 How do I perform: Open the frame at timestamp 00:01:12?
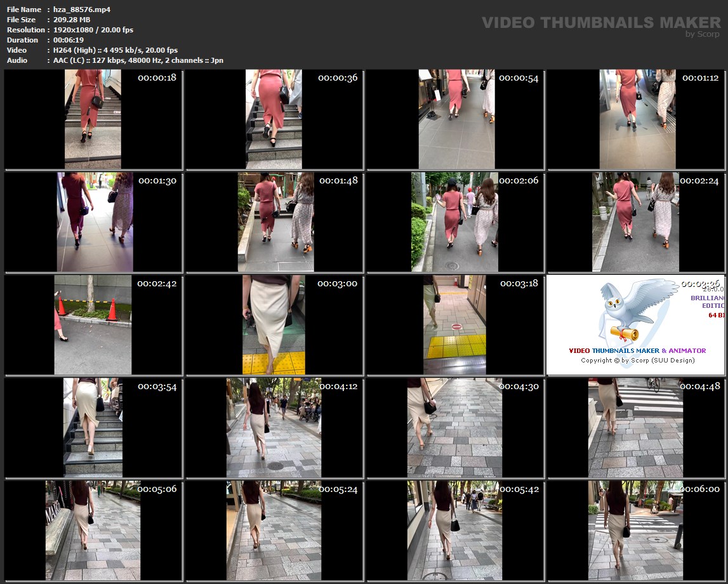pos(637,119)
